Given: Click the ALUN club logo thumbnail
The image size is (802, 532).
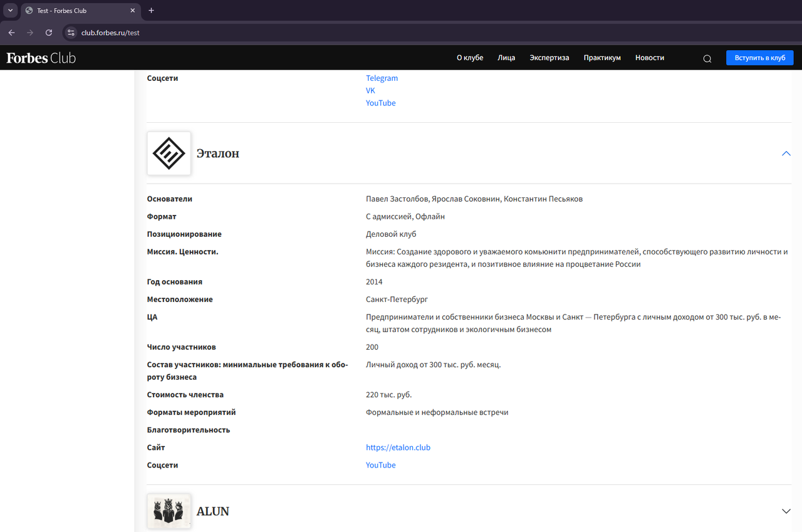Looking at the screenshot, I should coord(169,511).
